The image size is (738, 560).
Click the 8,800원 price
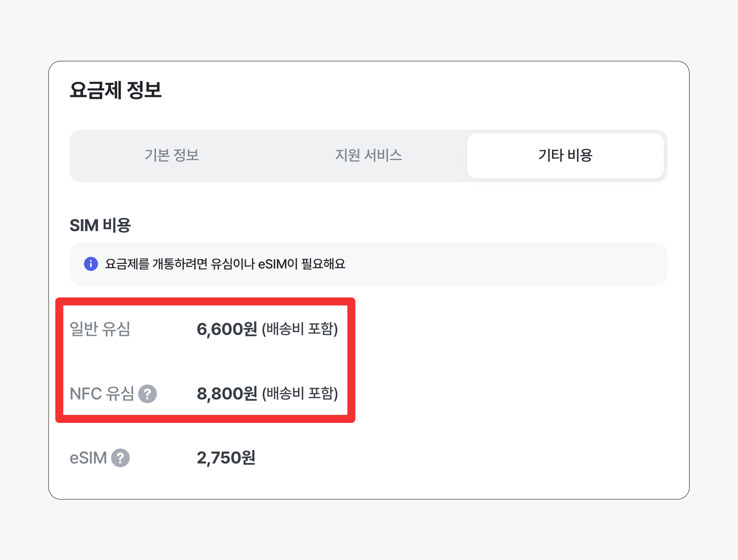227,394
